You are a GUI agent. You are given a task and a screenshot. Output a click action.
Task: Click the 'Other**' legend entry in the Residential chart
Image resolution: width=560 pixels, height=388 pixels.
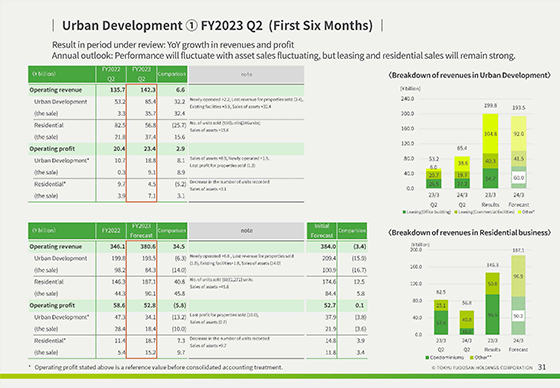[x=481, y=358]
